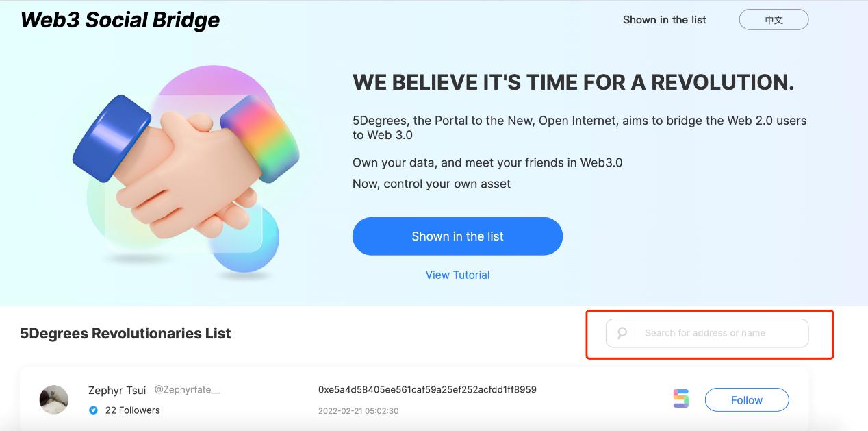Open Zephyr Tsui's avatar picture
Screen dimensions: 868x431
(54, 399)
